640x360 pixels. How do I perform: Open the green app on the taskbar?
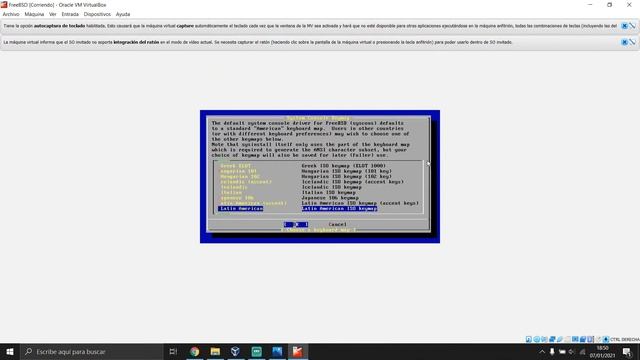pos(256,351)
